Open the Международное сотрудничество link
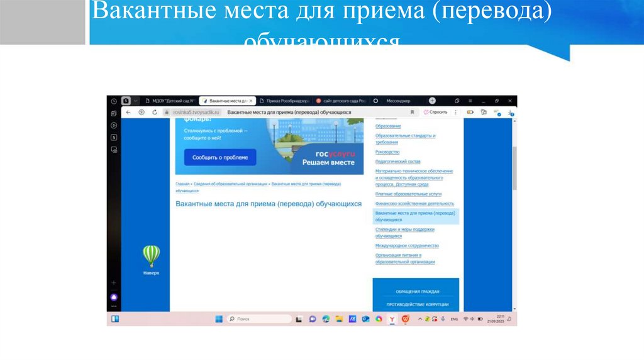This screenshot has height=361, width=644. [407, 246]
